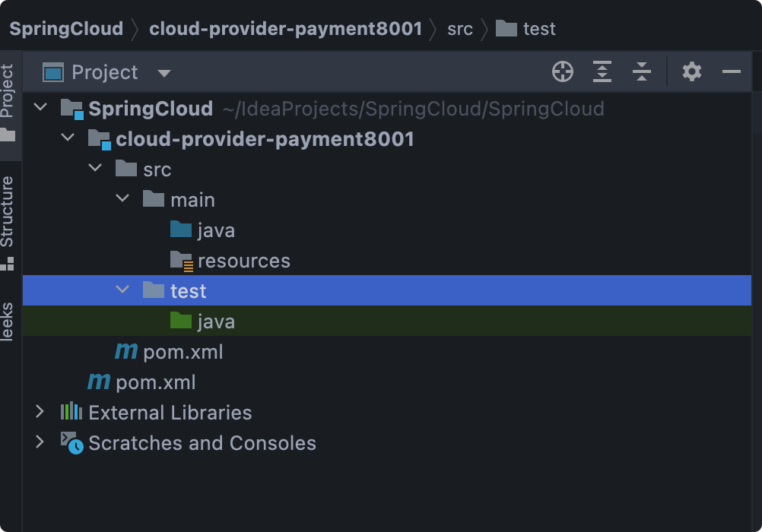Select the resources folder
The image size is (762, 532).
click(243, 261)
